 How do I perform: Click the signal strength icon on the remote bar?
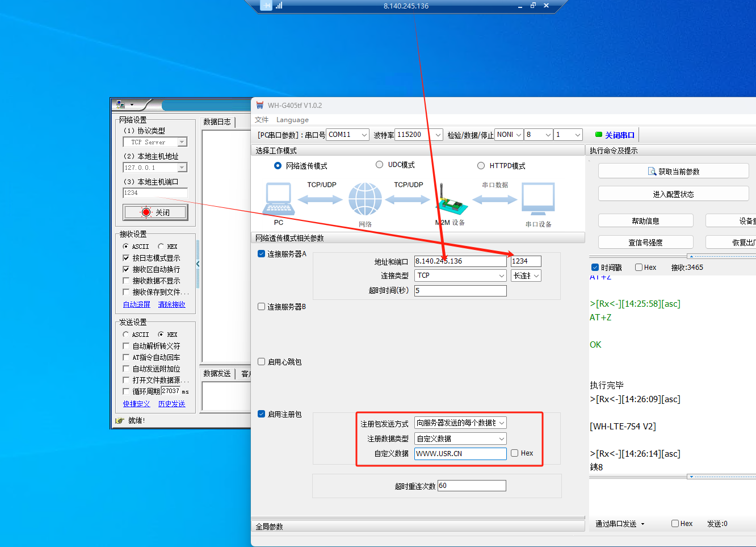tap(279, 6)
